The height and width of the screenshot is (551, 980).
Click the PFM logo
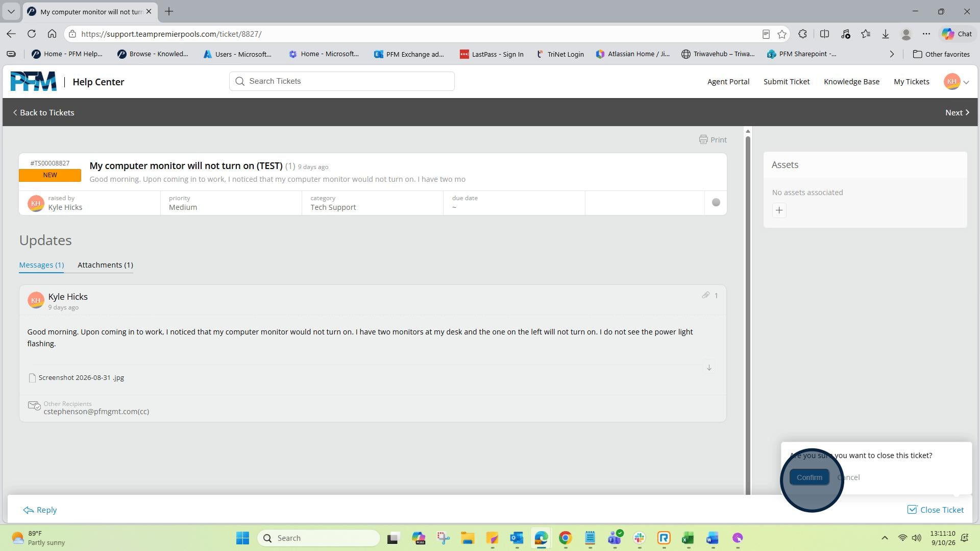click(34, 81)
